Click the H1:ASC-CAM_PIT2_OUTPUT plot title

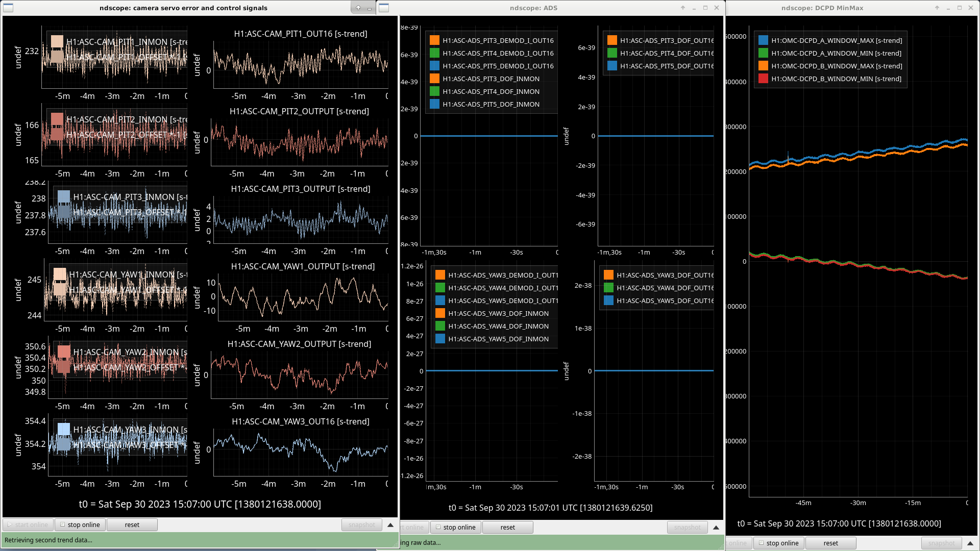point(299,111)
